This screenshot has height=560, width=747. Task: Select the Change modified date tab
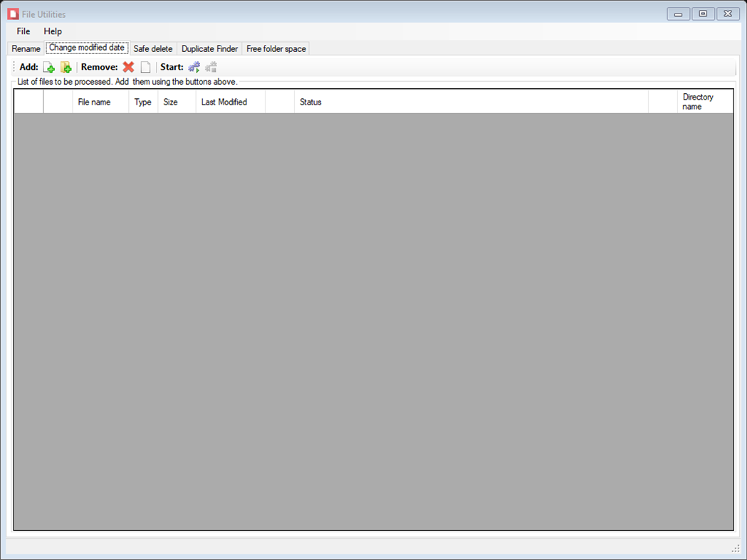(87, 48)
